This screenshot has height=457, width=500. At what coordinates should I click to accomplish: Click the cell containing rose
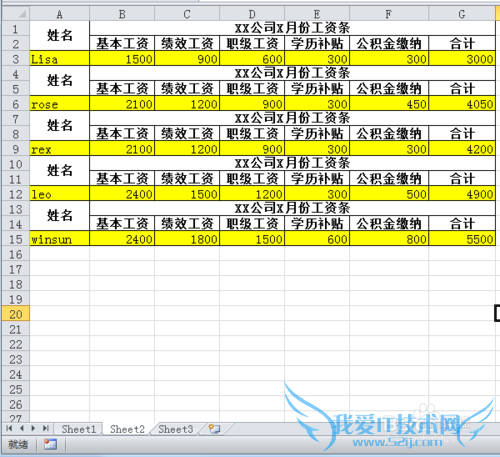(x=60, y=104)
